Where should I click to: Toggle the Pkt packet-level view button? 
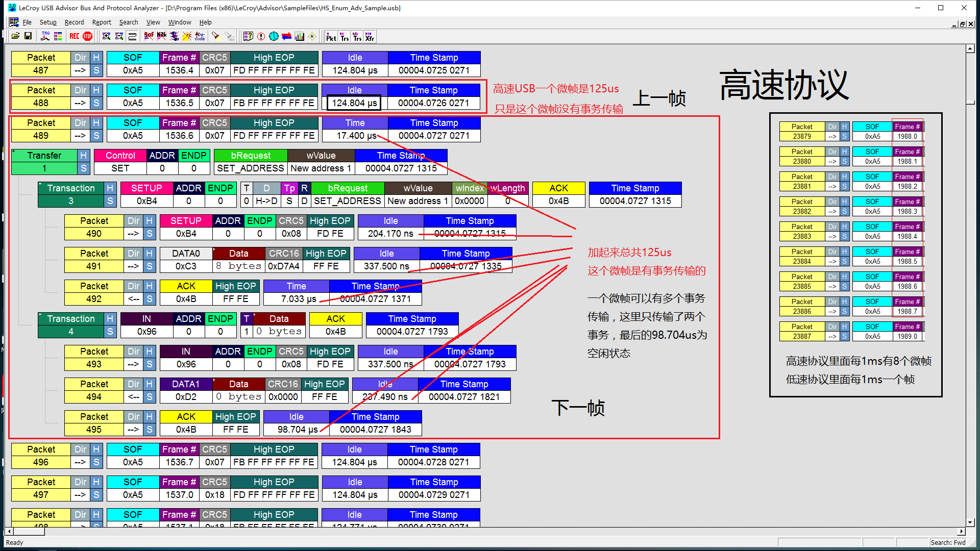[331, 36]
